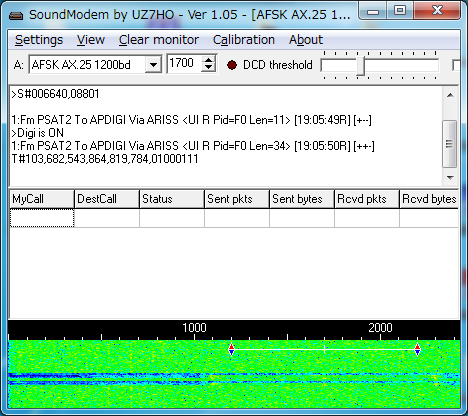Click the PSAT2 packet header with Len=34

point(193,146)
